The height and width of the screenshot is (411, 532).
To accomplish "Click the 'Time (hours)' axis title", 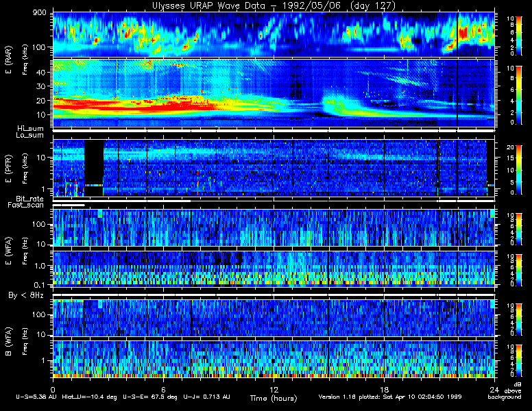I will [x=274, y=398].
